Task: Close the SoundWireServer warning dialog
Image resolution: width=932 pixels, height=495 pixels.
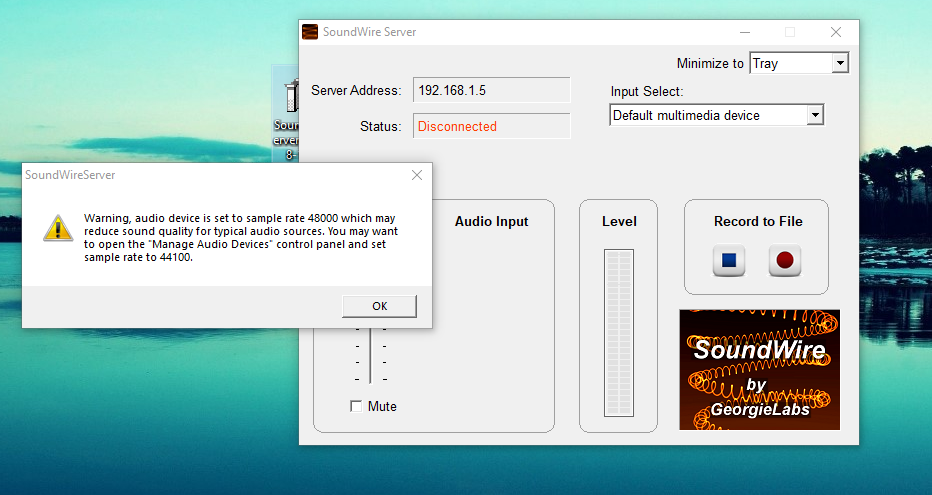Action: click(x=417, y=175)
